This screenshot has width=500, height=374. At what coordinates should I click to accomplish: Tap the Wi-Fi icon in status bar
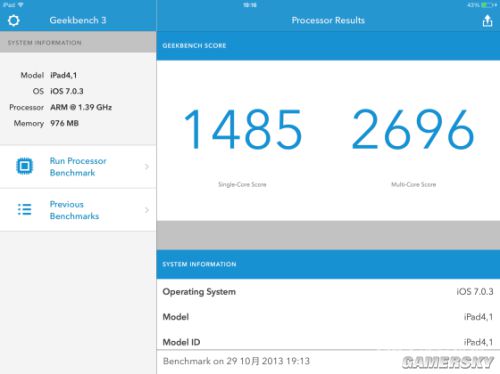pyautogui.click(x=21, y=5)
